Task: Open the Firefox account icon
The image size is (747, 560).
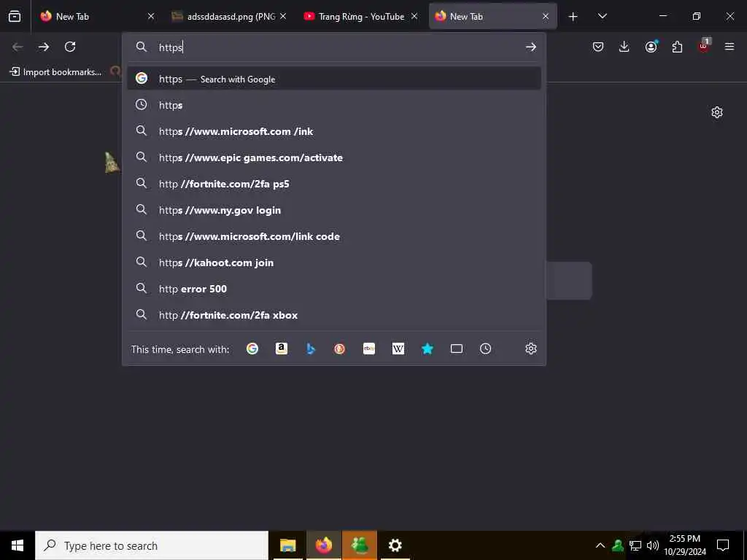Action: click(651, 47)
